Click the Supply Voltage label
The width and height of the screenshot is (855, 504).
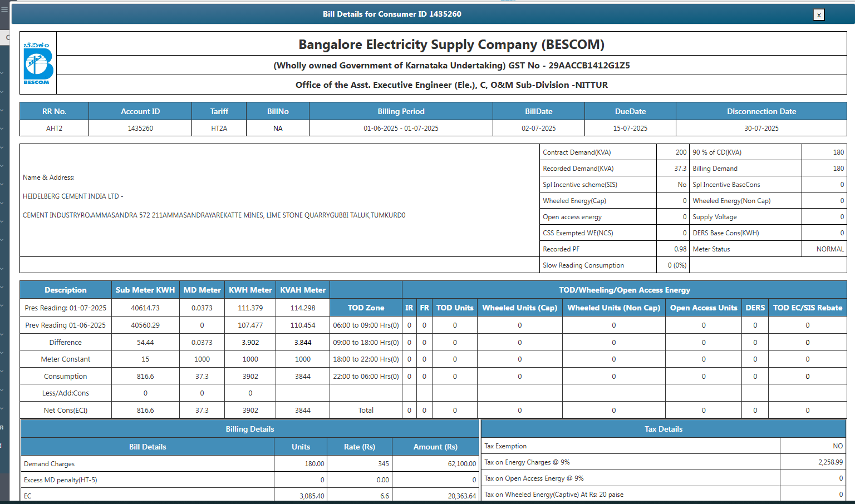tap(715, 217)
